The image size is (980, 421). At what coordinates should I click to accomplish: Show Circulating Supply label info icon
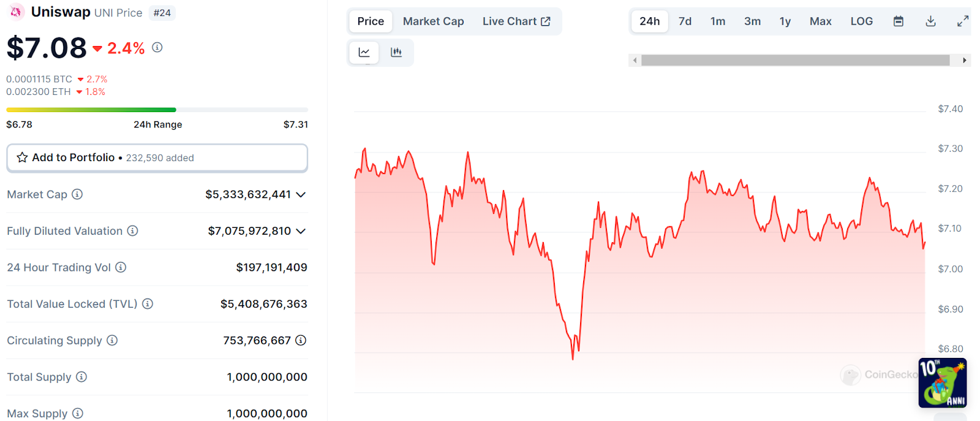[112, 340]
